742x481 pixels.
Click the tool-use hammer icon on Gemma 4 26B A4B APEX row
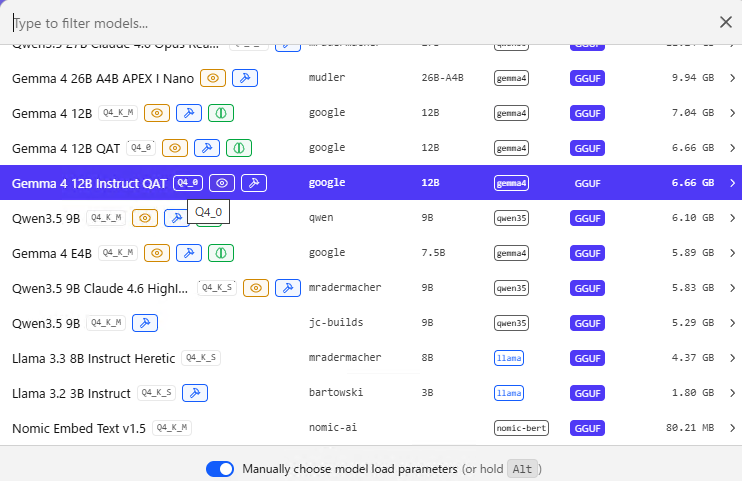click(245, 78)
